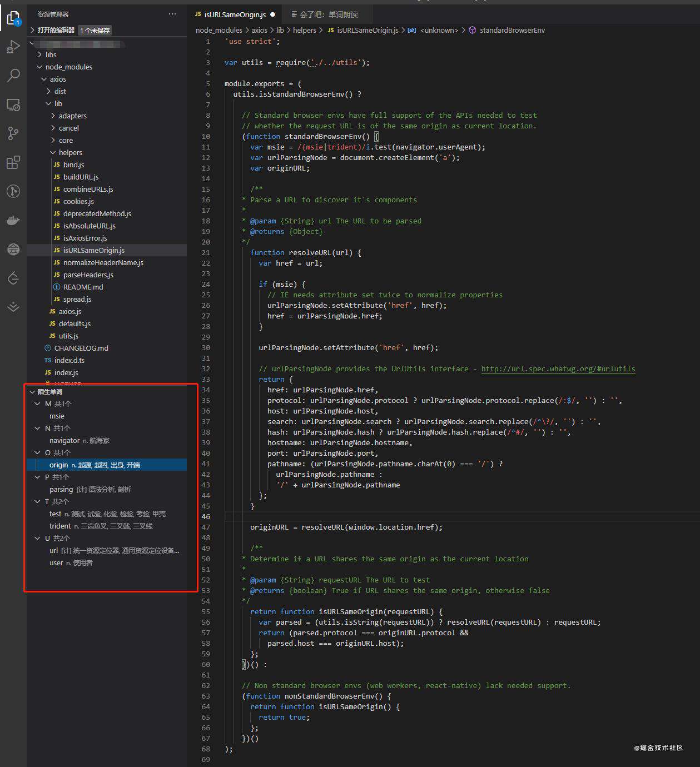The width and height of the screenshot is (700, 767).
Task: Open the url.spec.whatwg.org link
Action: tap(558, 368)
